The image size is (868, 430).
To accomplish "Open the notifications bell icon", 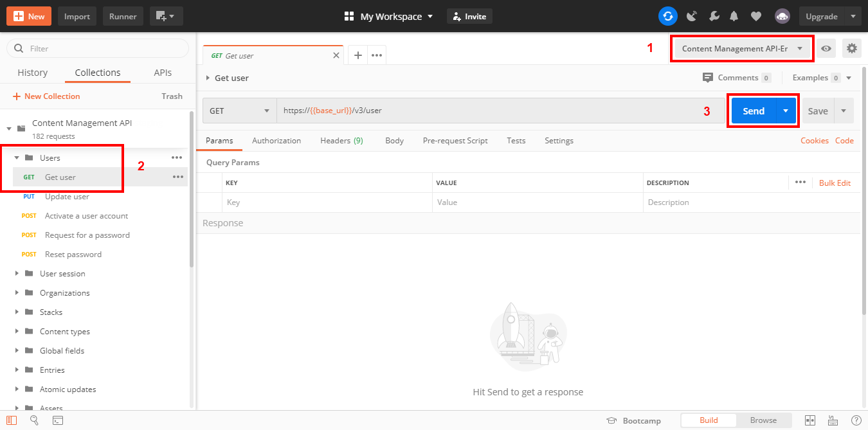I will coord(734,16).
